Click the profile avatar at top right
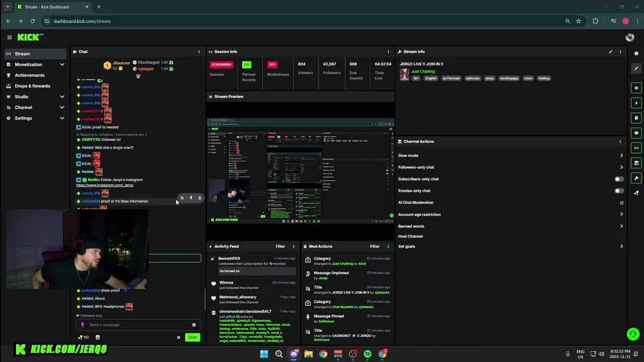The height and width of the screenshot is (362, 644). point(629,37)
